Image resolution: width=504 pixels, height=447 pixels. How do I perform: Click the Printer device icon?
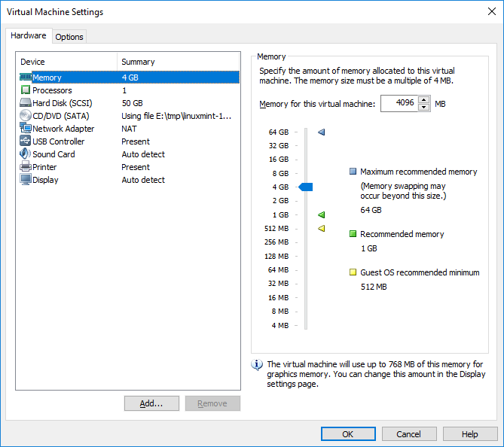point(26,166)
